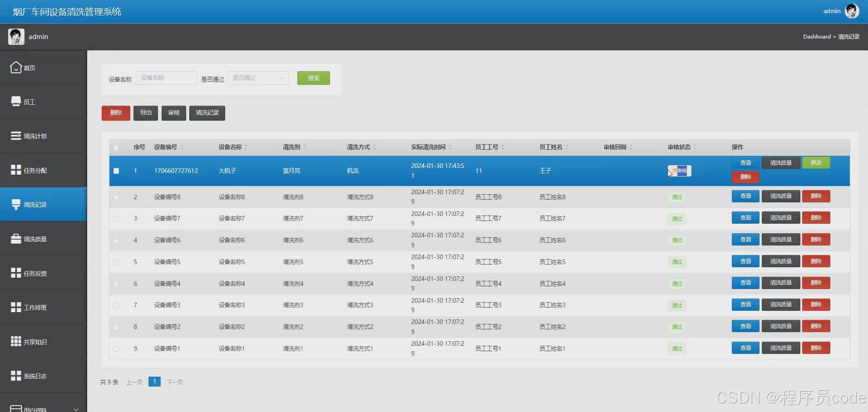868x412 pixels.
Task: Open the 首页 menu item
Action: tap(43, 67)
